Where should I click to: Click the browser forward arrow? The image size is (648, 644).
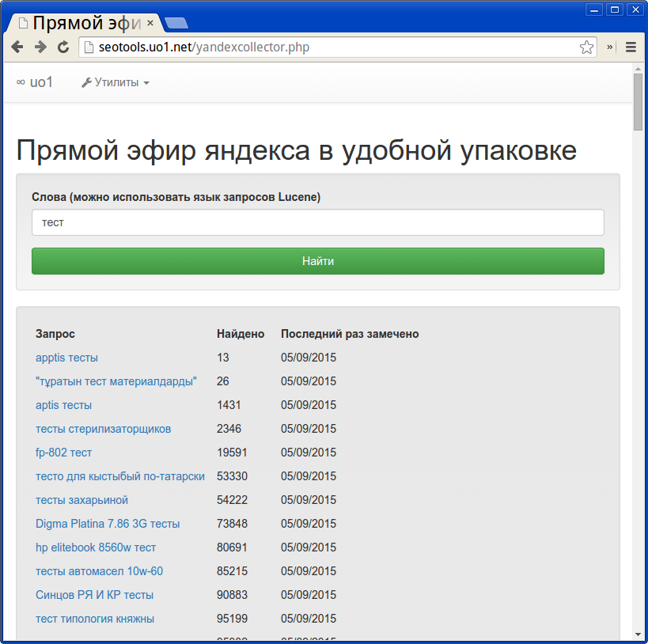(x=40, y=47)
